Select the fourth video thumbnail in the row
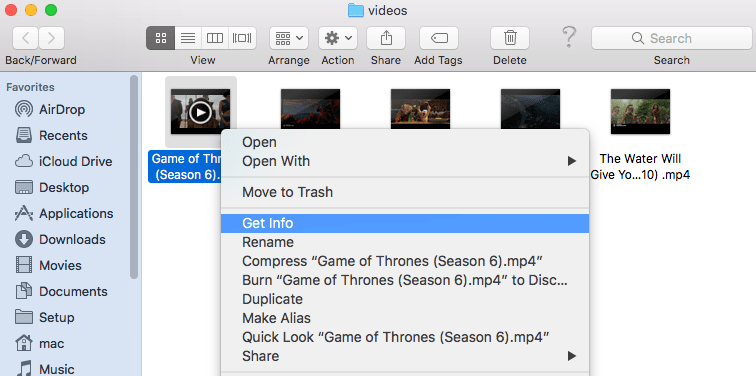 click(530, 108)
